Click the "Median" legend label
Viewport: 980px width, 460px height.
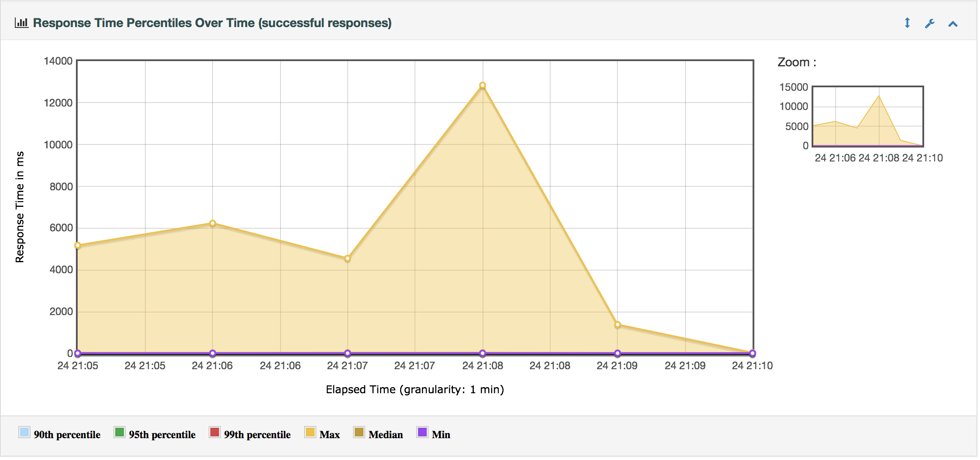pyautogui.click(x=386, y=435)
